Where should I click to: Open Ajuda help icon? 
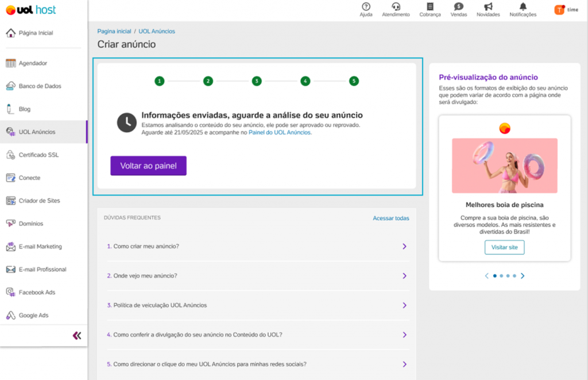tap(366, 6)
